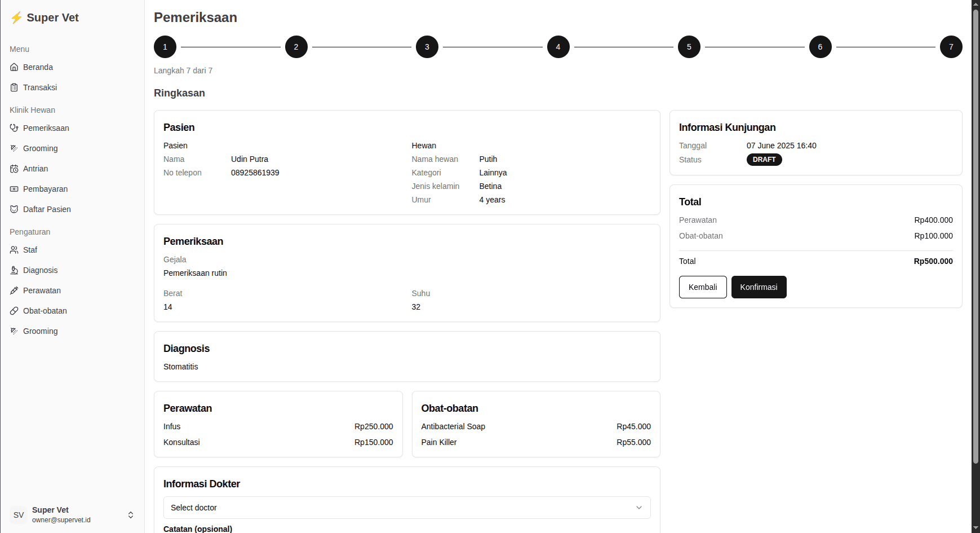Open Diagnosis via its sidebar icon
Screen dimensions: 980x533
14,270
